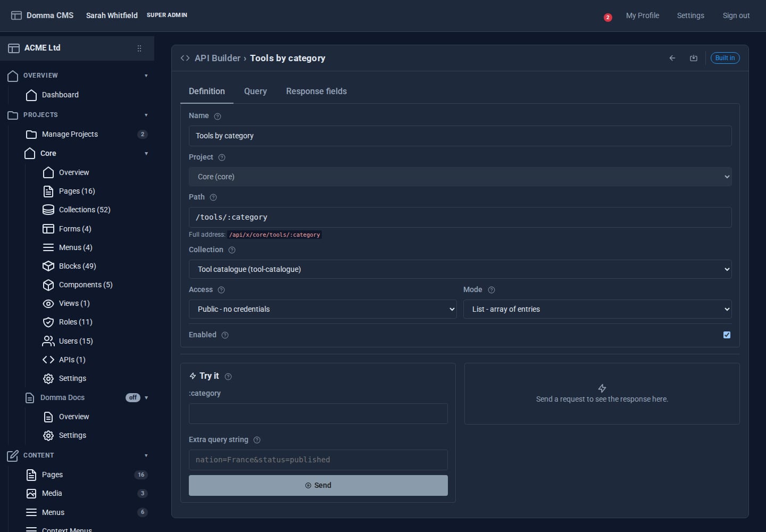Screen dimensions: 766x532
Task: Click API Builder breadcrumb link
Action: click(x=218, y=58)
